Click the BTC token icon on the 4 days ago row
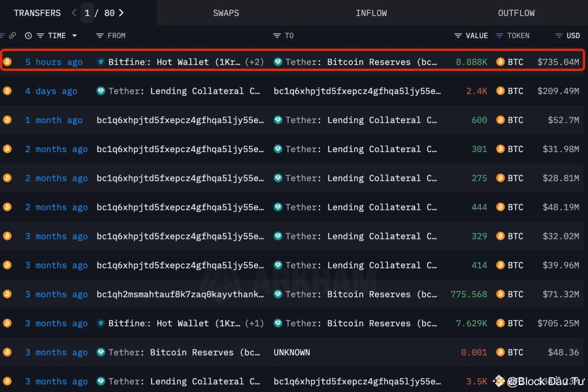 click(500, 91)
